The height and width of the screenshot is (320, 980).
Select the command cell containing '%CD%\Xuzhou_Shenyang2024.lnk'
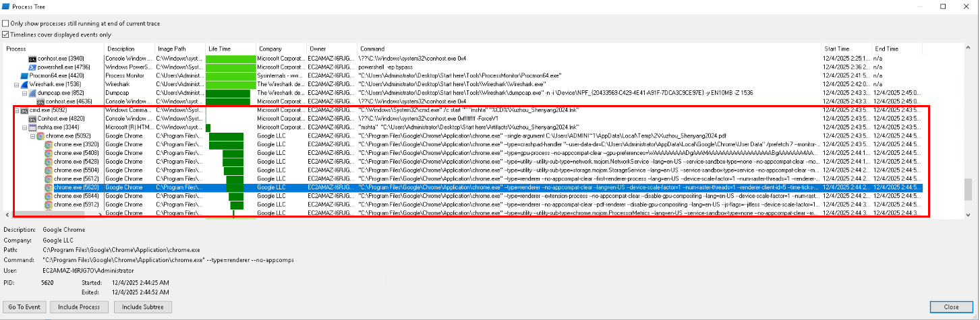point(589,110)
